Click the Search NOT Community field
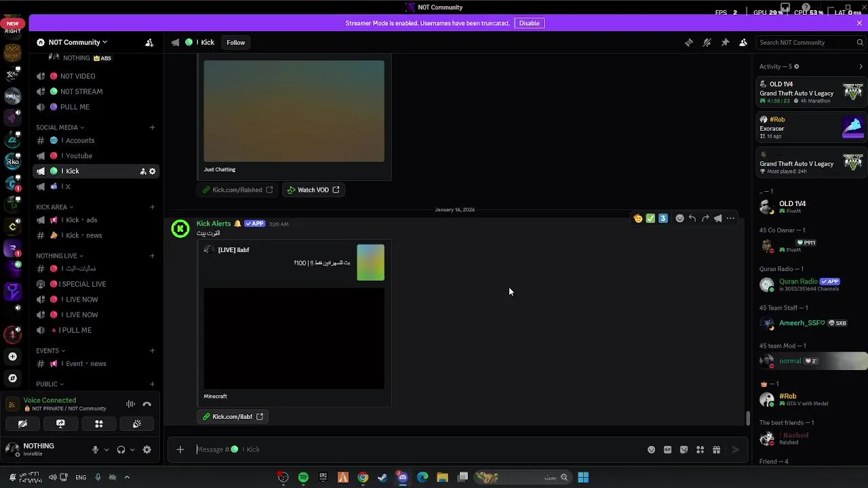Image resolution: width=868 pixels, height=488 pixels. point(810,42)
